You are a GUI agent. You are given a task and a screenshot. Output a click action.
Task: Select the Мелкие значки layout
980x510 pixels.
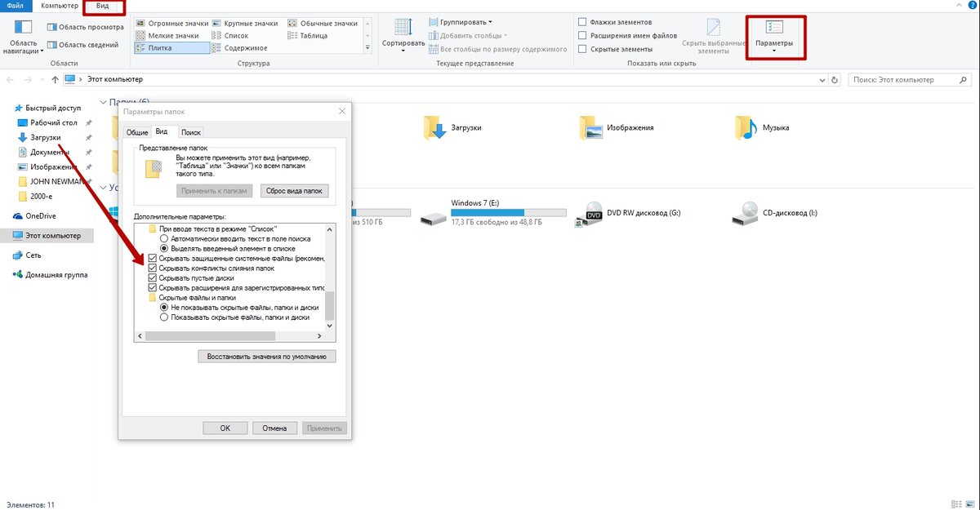[167, 35]
